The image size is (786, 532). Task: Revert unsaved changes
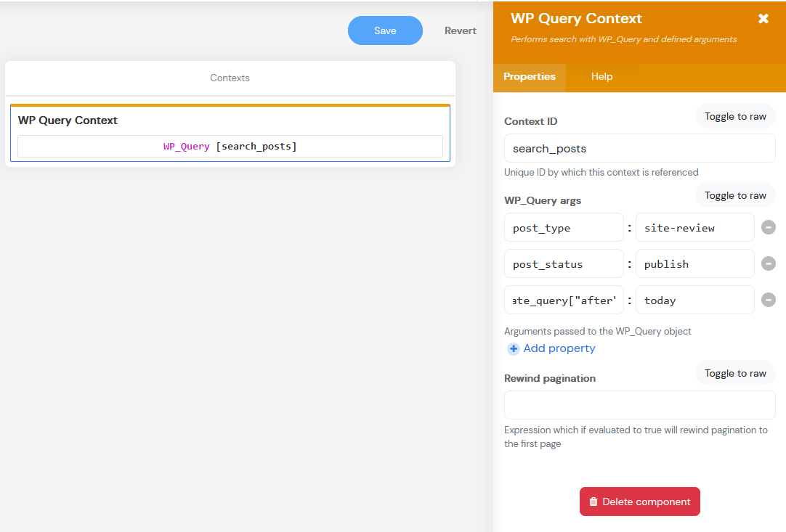click(x=461, y=30)
